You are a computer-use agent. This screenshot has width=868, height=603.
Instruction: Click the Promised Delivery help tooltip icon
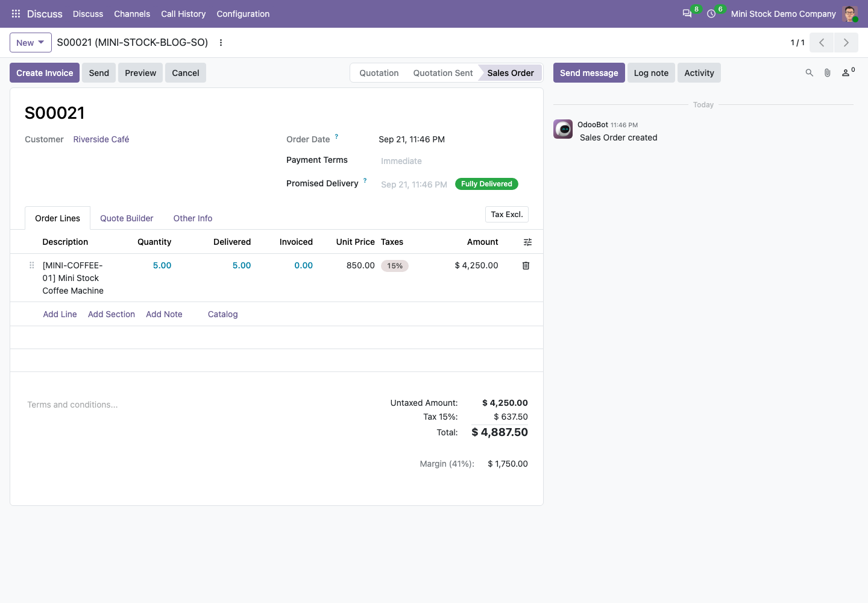[365, 181]
